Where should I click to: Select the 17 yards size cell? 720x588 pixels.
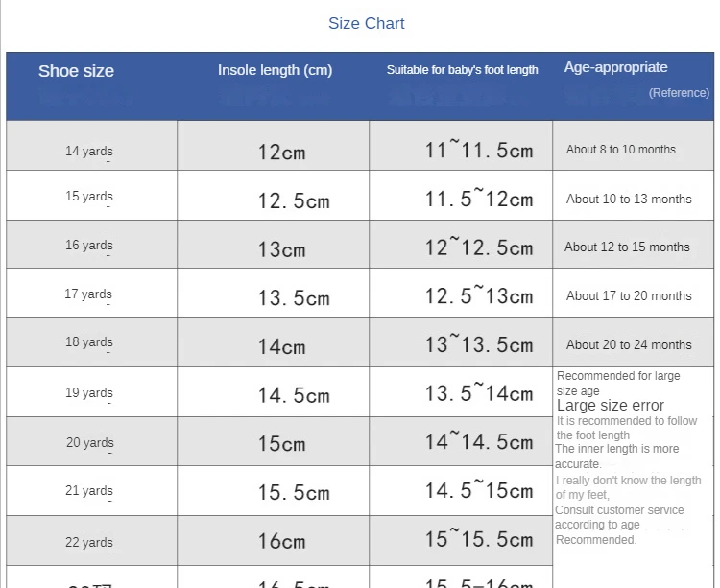[89, 294]
